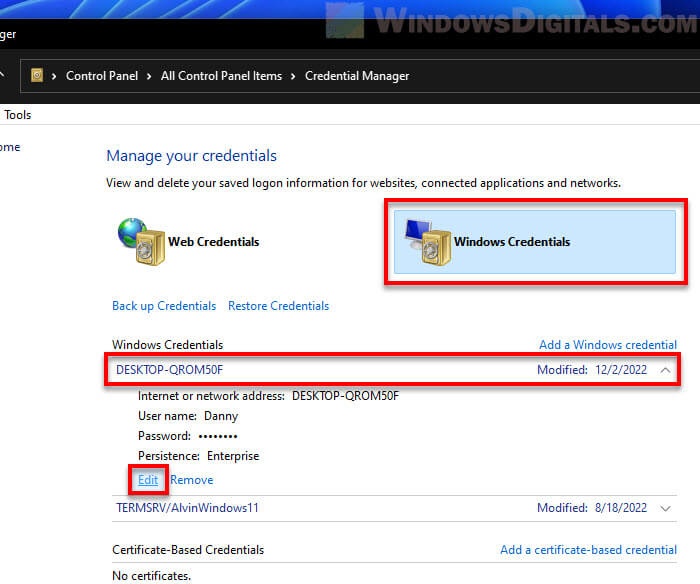Click the No certificates text
This screenshot has height=584, width=700.
[151, 576]
